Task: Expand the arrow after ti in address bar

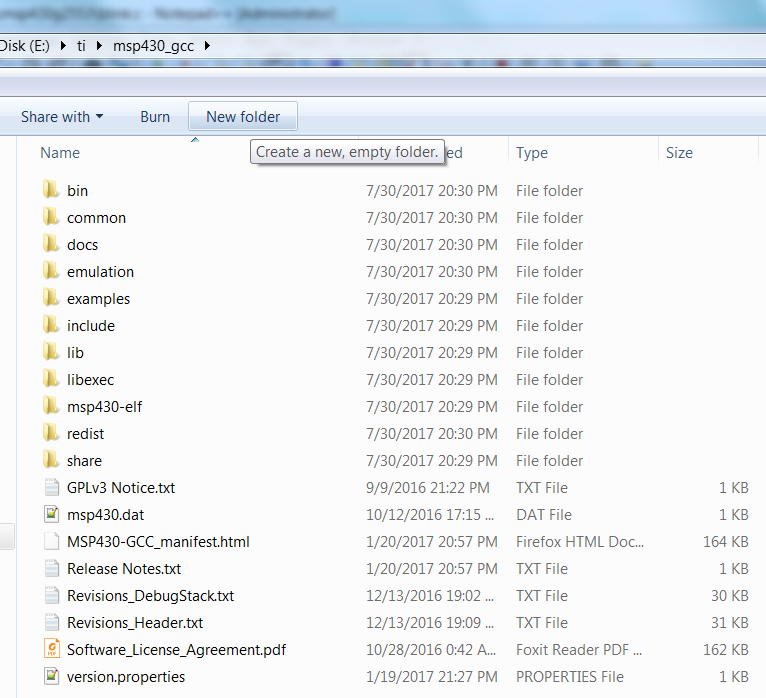Action: tap(98, 46)
